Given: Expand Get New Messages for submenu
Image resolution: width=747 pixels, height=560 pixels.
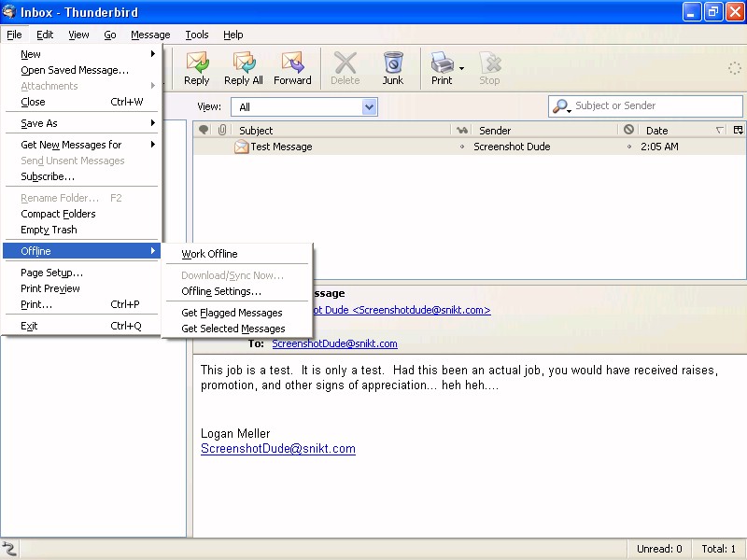Looking at the screenshot, I should point(82,145).
